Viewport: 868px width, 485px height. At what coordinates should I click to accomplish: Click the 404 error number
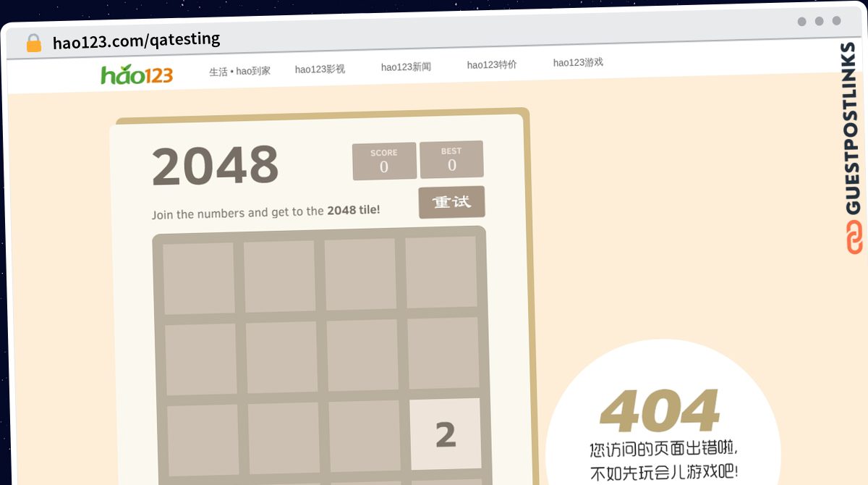point(660,412)
